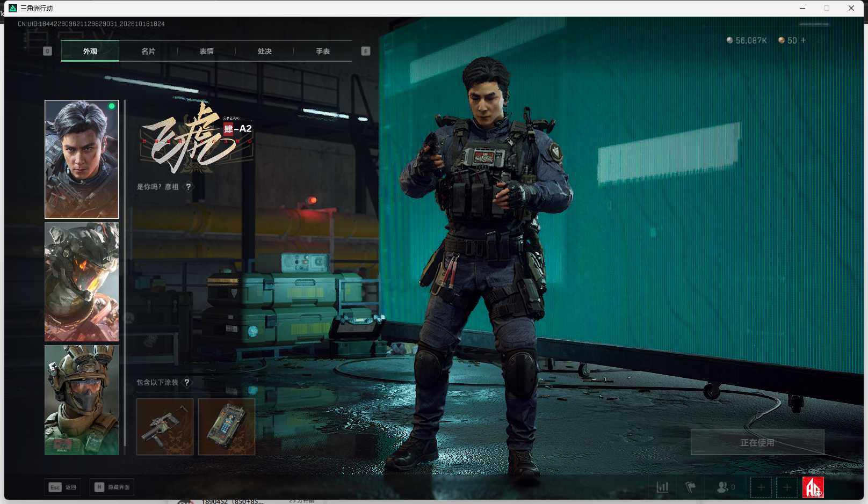
Task: Open the red player avatar profile
Action: point(813,487)
